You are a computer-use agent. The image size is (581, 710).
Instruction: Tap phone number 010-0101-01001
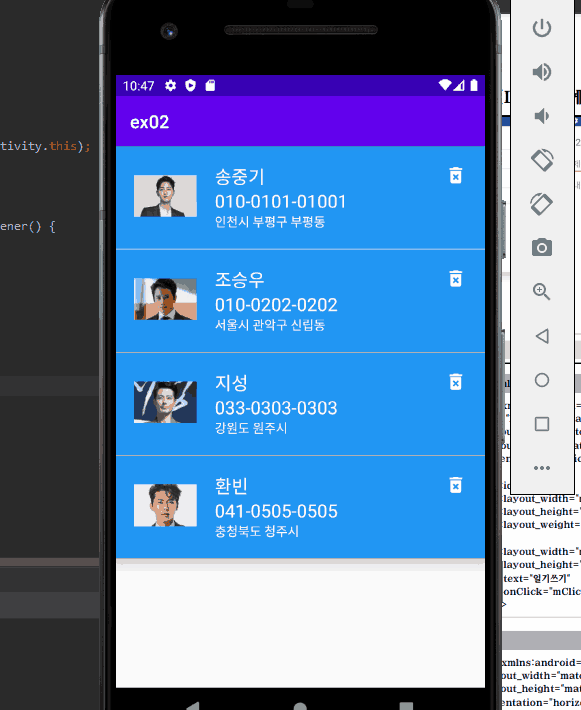point(280,201)
